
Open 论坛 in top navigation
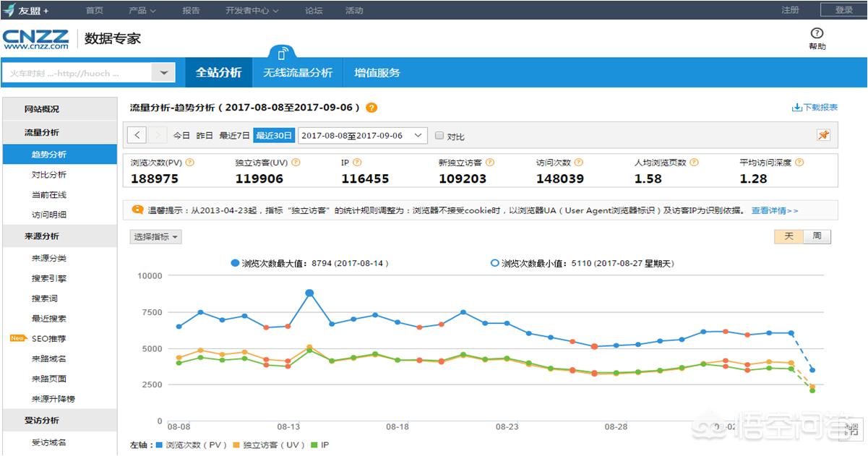click(x=314, y=10)
